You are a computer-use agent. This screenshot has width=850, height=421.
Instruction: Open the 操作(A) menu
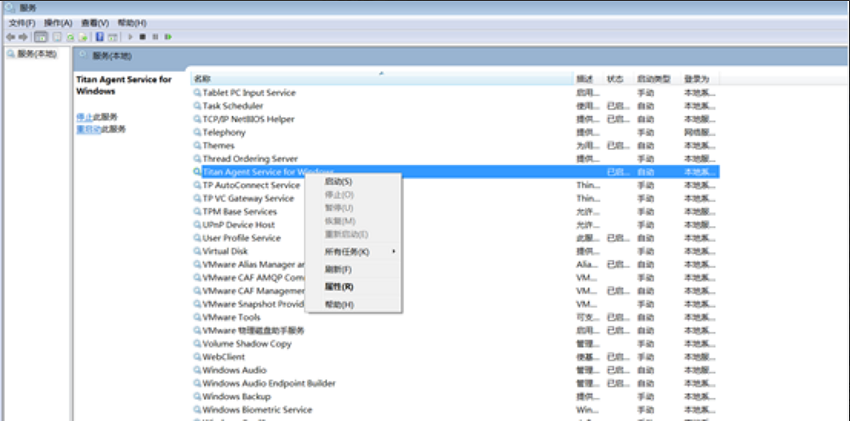(58, 23)
